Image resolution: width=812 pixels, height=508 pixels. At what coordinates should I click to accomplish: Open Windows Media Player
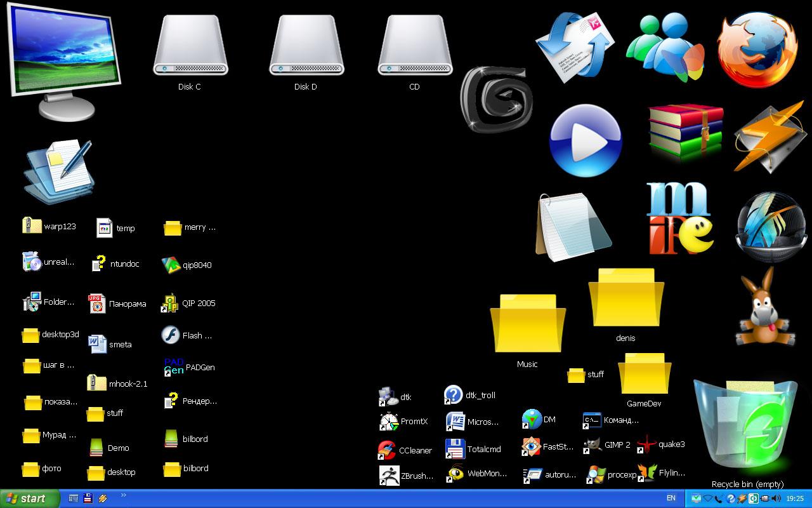coord(584,138)
